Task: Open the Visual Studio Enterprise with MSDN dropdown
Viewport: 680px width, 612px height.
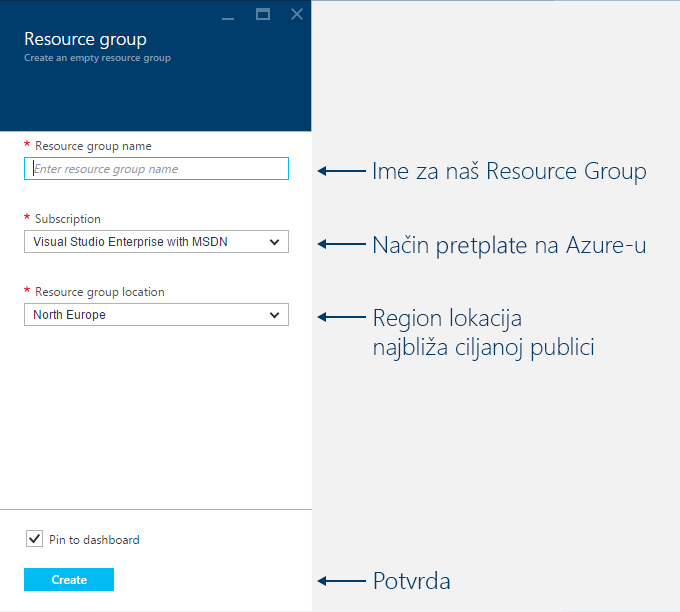Action: (156, 242)
